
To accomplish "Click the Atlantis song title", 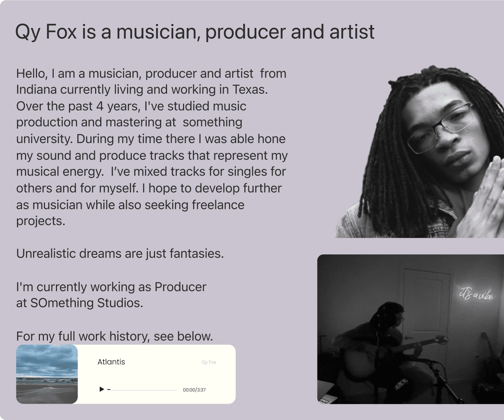I will click(111, 362).
